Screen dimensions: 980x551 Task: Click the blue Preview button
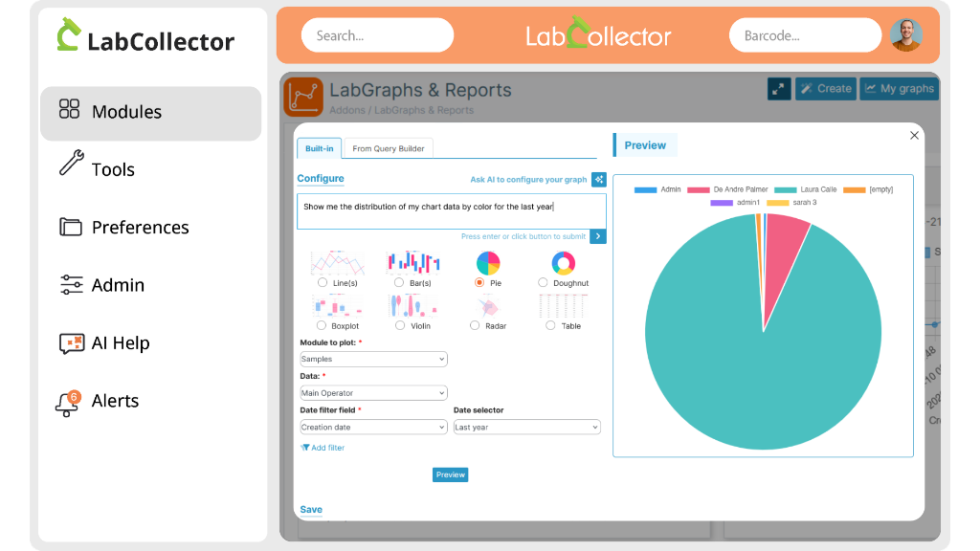(x=450, y=474)
